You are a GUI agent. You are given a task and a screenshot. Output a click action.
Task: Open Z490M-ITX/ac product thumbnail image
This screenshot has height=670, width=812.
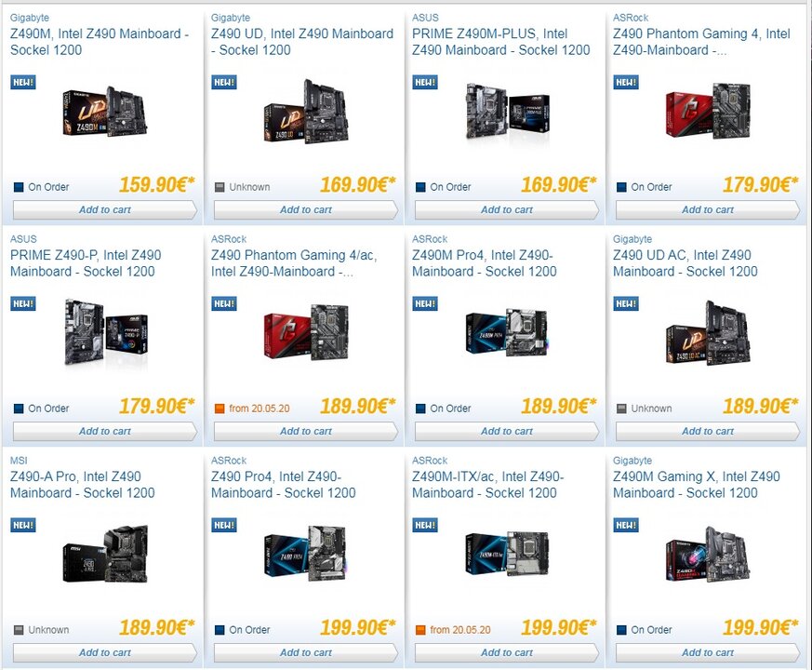[507, 553]
